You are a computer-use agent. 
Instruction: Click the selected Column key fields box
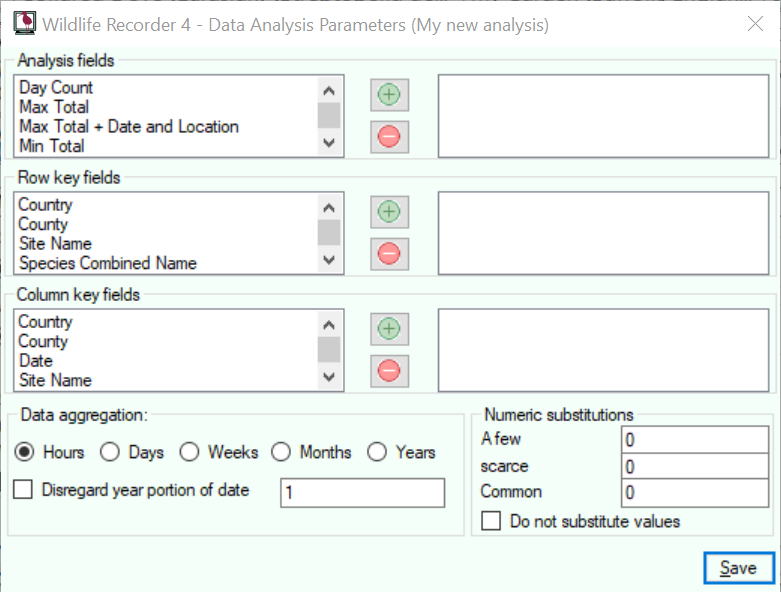tap(603, 350)
